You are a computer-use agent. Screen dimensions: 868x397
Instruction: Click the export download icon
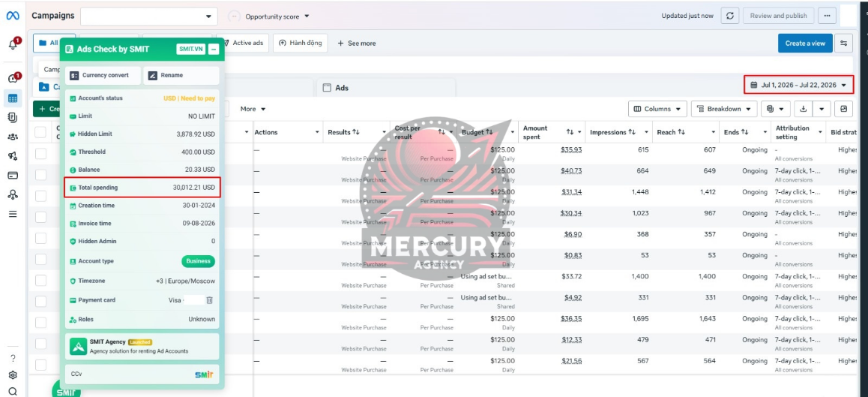(804, 109)
